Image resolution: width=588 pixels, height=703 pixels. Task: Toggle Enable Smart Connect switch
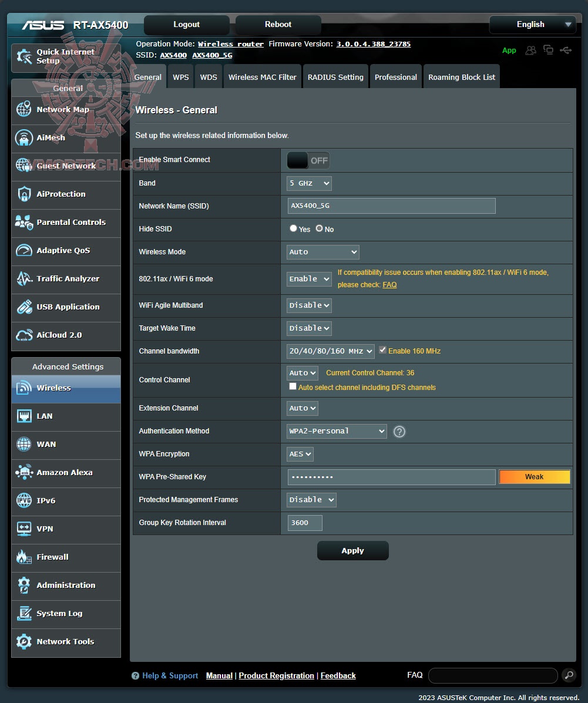[x=308, y=160]
